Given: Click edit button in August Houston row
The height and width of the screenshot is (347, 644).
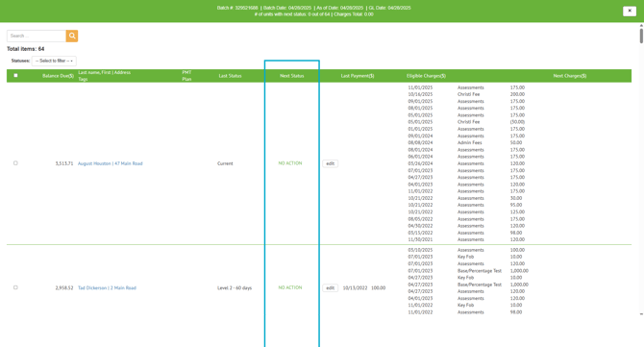Looking at the screenshot, I should pos(330,163).
